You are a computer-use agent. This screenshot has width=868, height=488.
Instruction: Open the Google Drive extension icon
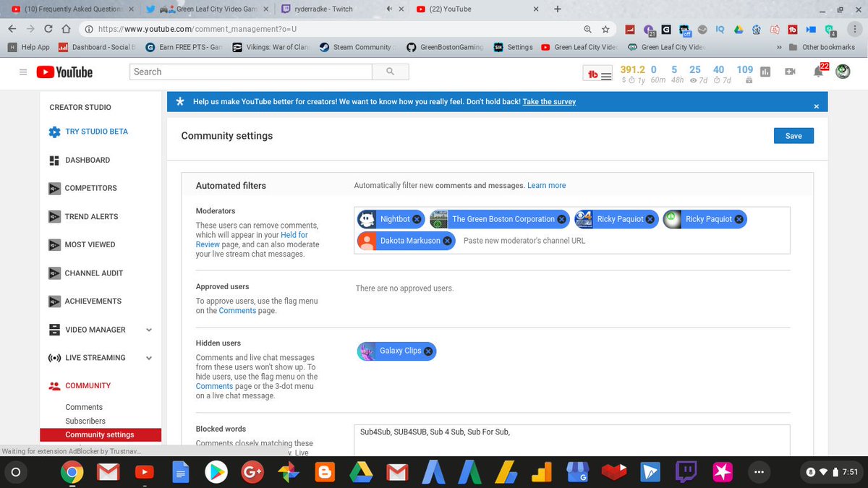(739, 29)
